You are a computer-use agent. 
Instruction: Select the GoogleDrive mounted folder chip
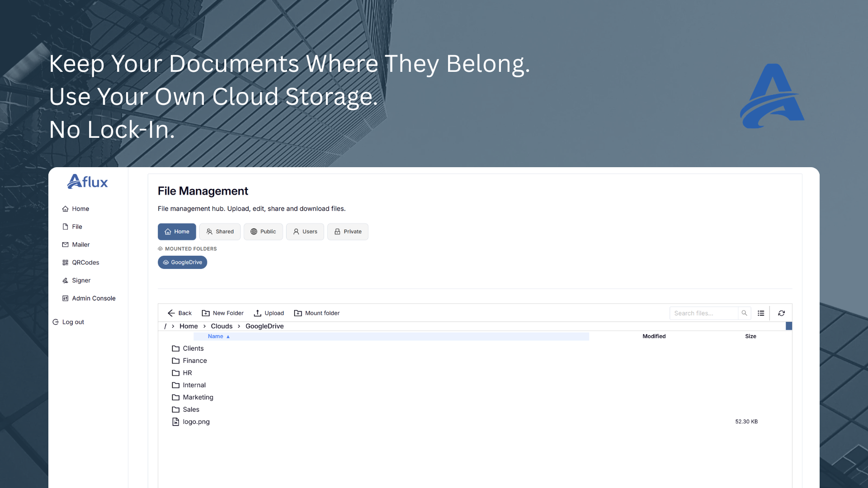click(182, 263)
